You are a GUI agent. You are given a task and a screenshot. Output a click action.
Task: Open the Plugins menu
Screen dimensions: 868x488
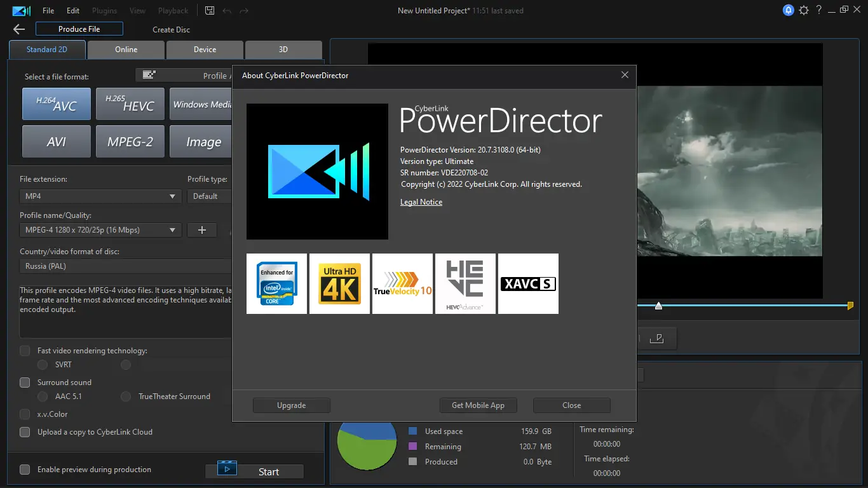[x=105, y=11]
